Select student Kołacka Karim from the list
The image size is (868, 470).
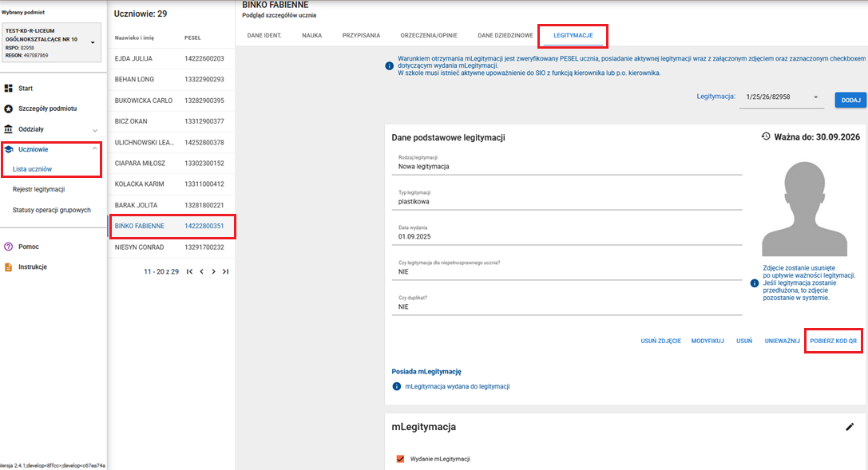139,184
